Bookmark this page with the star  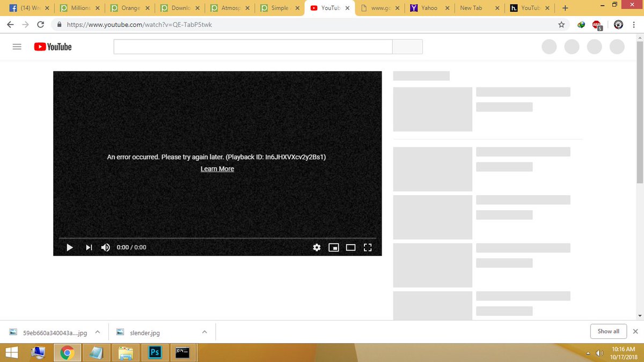(561, 25)
